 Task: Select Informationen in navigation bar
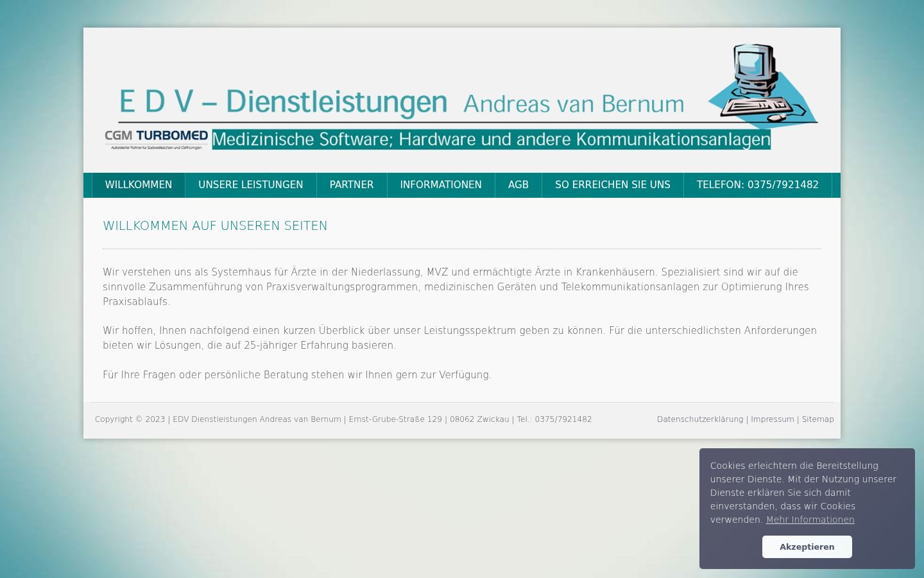441,185
